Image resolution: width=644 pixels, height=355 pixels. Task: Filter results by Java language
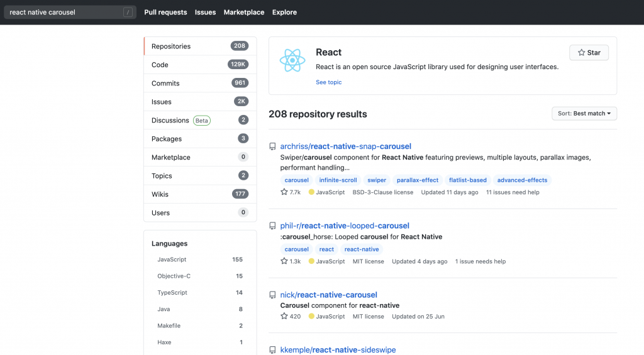[199, 309]
